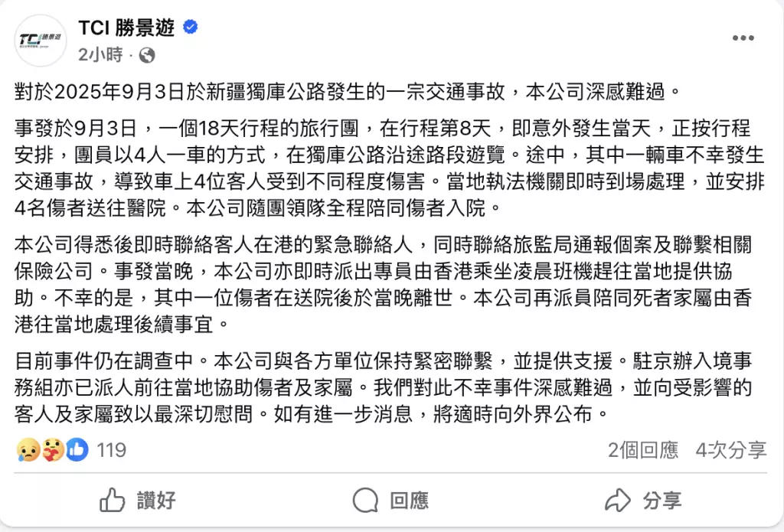The width and height of the screenshot is (784, 532).
Task: Click the sad face reaction emoji
Action: tap(26, 450)
